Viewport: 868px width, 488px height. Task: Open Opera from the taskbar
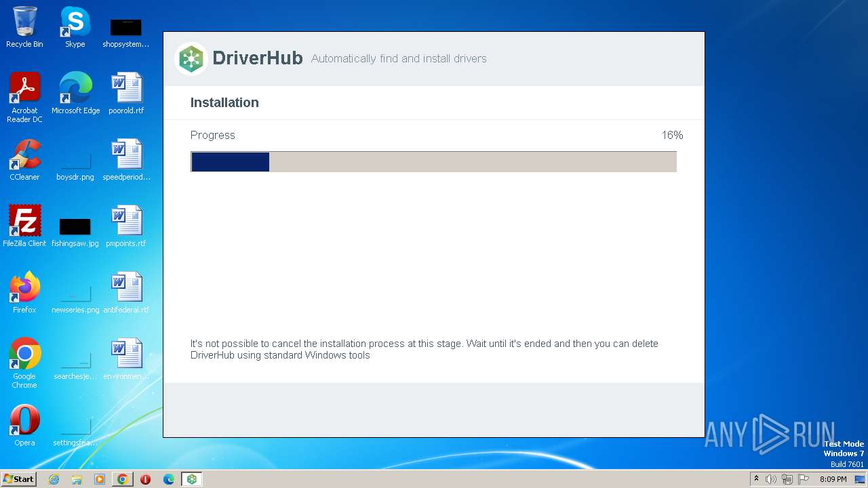pyautogui.click(x=145, y=479)
